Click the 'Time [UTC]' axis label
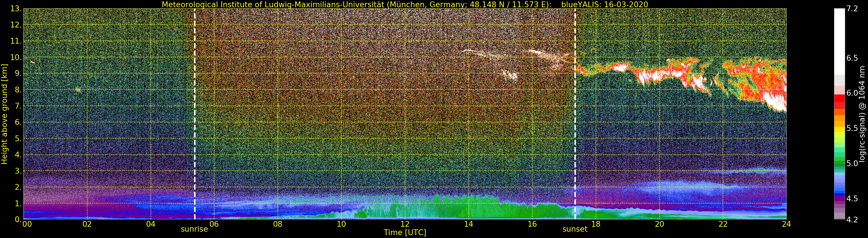 [x=405, y=233]
